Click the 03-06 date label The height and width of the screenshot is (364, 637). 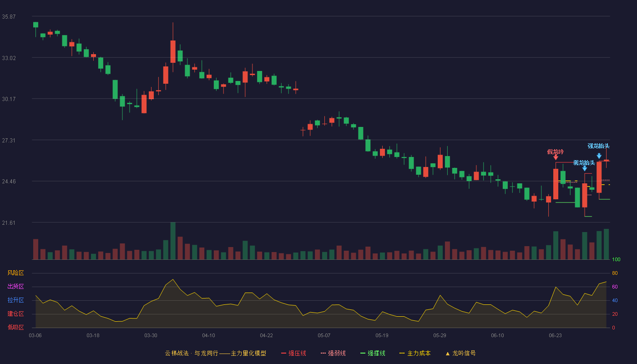[35, 335]
